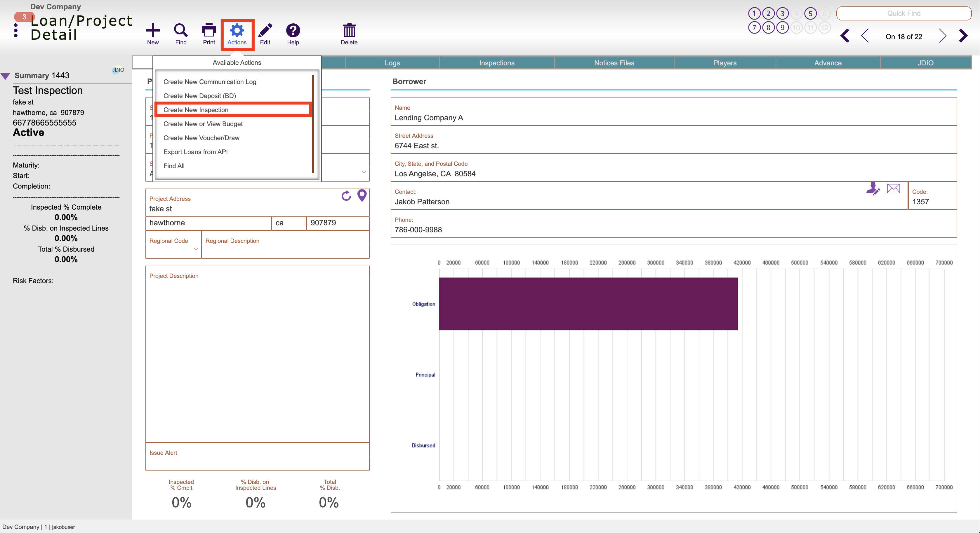Viewport: 980px width, 533px height.
Task: Collapse the Summary 1443 section
Action: pos(5,75)
